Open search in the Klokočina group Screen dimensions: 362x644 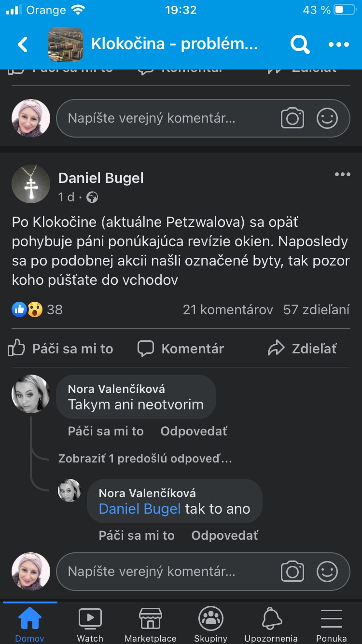click(x=300, y=44)
